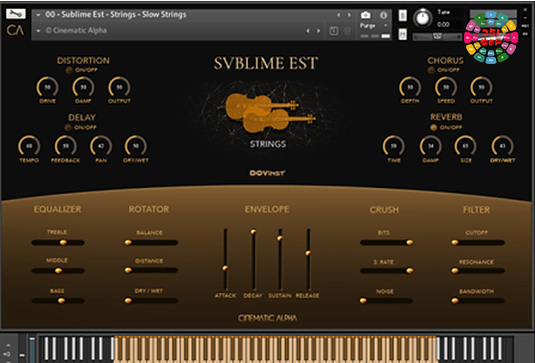Click the Distortion Drive knob
The image size is (535, 363).
47,87
